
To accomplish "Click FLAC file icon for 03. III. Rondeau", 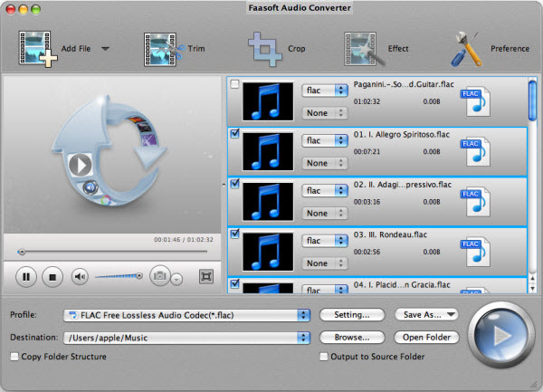I will click(476, 252).
